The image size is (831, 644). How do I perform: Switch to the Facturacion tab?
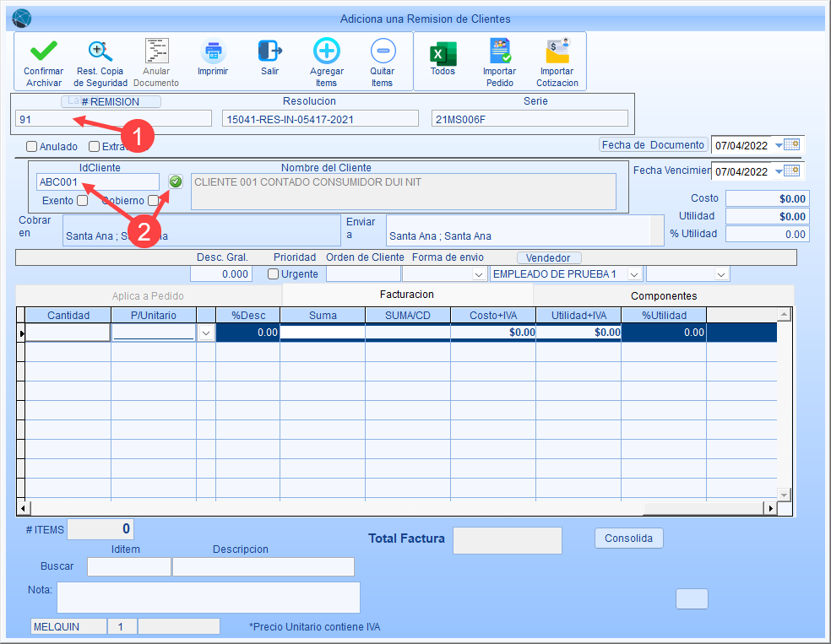coord(407,295)
